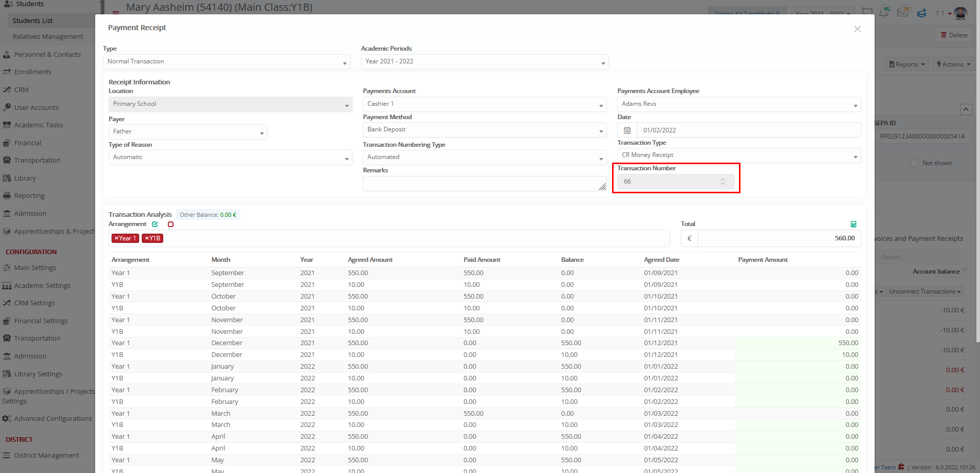Viewport: 980px width, 473px height.
Task: Click the Academic Settings sidebar icon
Action: (7, 285)
